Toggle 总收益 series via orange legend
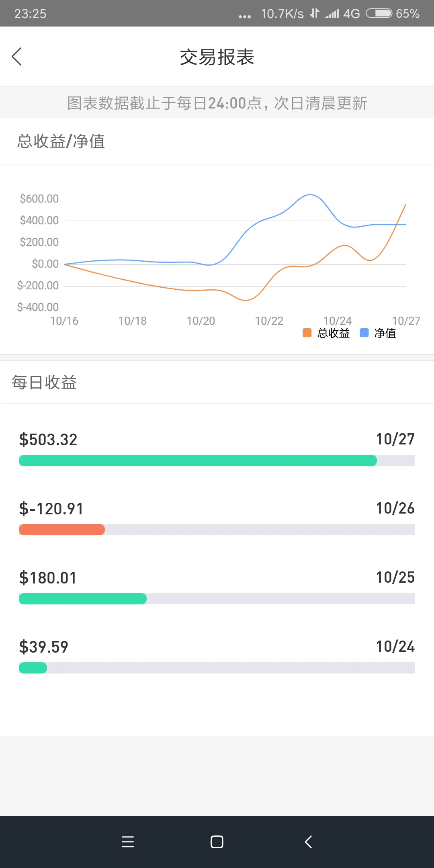The image size is (434, 868). pos(307,333)
